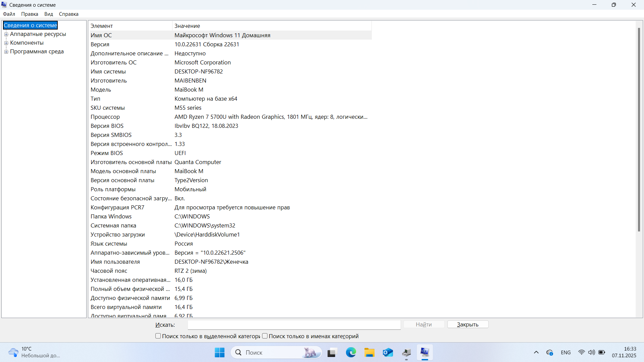Check the battery status icon
644x362 pixels.
click(602, 352)
